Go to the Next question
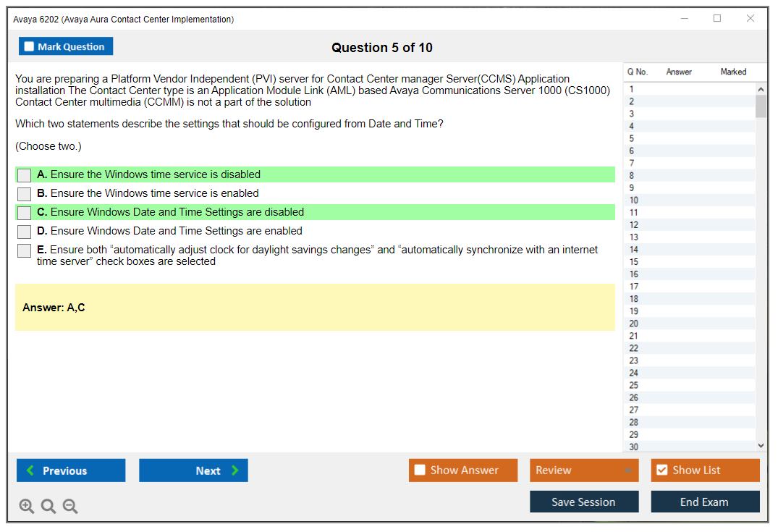The width and height of the screenshot is (778, 532). click(x=193, y=470)
